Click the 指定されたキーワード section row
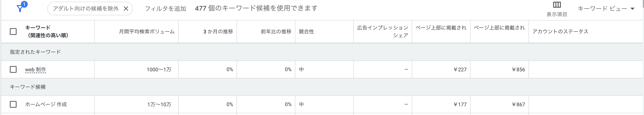Image resolution: width=644 pixels, height=115 pixels. coord(35,52)
